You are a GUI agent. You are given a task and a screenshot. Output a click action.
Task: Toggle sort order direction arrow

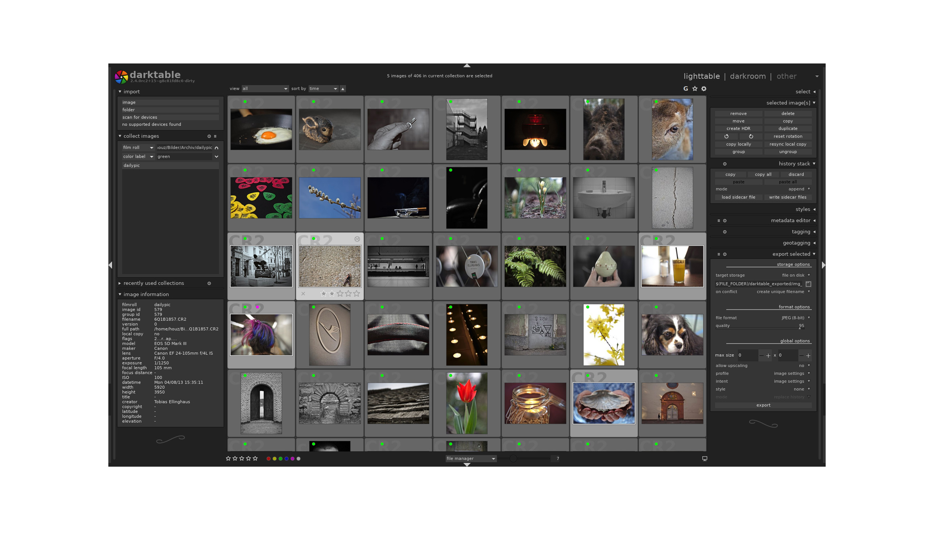(343, 89)
